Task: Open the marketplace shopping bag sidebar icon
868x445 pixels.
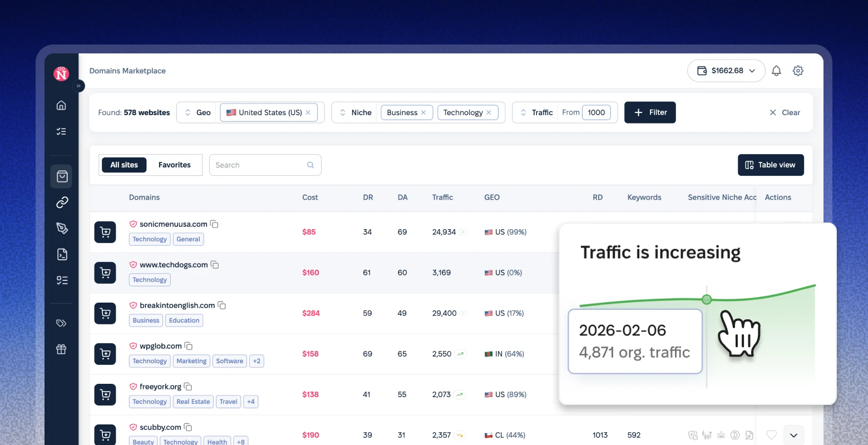Action: click(62, 176)
